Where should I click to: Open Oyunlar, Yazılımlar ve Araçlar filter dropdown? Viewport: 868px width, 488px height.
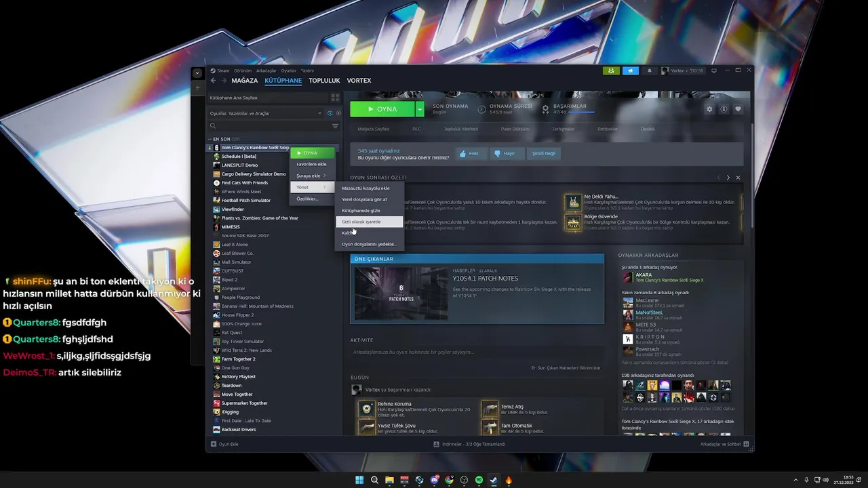pyautogui.click(x=266, y=113)
